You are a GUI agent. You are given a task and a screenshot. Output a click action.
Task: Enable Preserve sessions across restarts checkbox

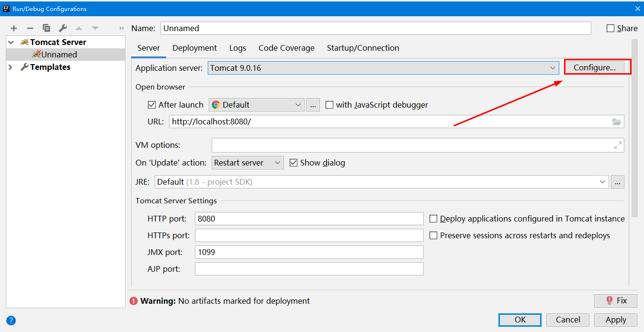pos(433,235)
